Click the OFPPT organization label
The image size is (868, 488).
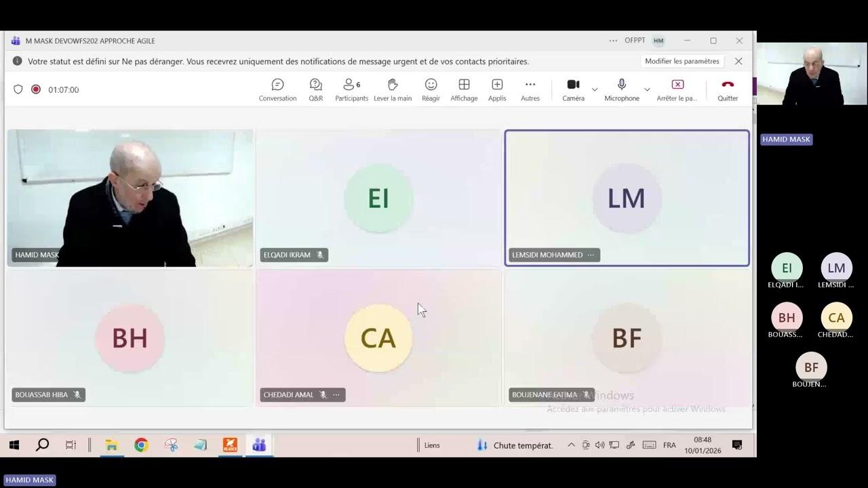(x=635, y=41)
